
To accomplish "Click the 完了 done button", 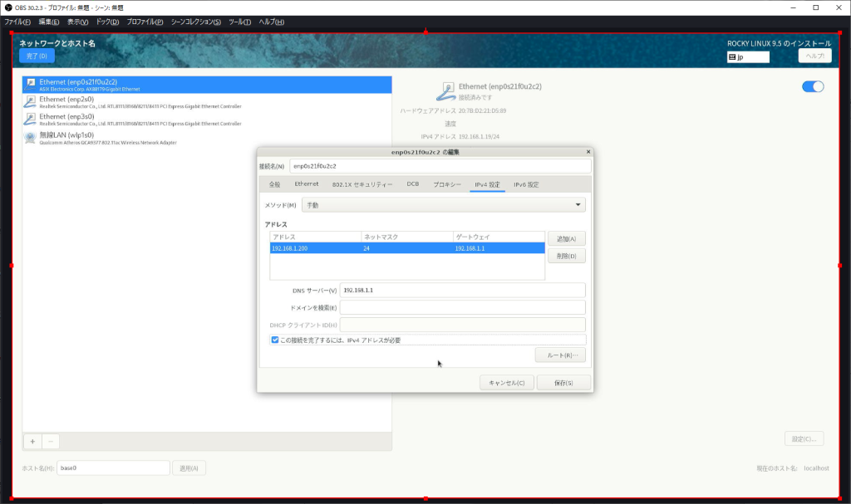I will [37, 56].
